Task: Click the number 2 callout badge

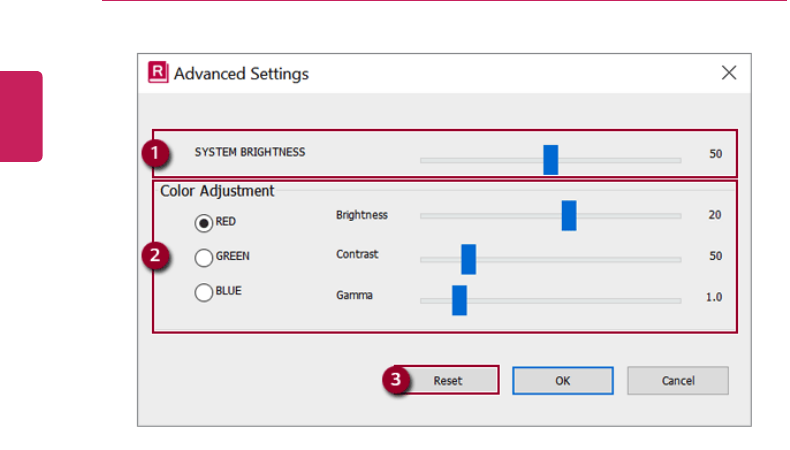Action: (152, 255)
